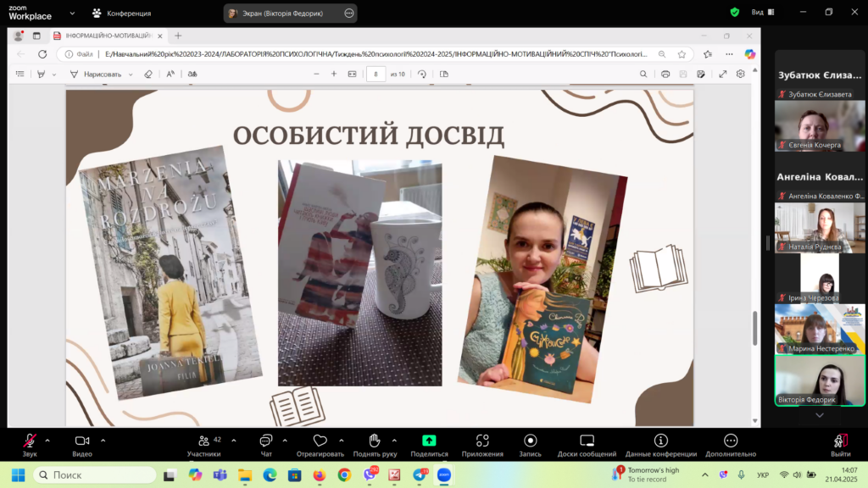This screenshot has width=868, height=488.
Task: Show more participants with down chevron
Action: tap(820, 415)
